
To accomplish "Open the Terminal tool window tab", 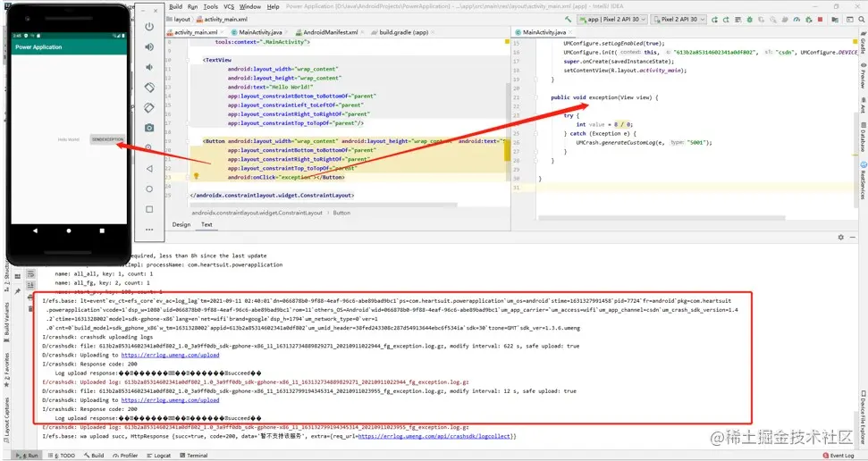I will [x=193, y=456].
